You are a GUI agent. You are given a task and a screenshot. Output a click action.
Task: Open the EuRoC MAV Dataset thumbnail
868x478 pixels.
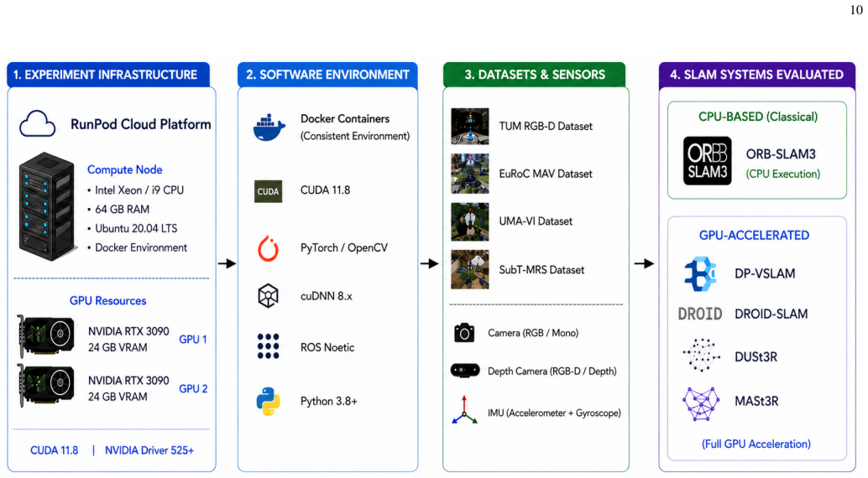469,174
